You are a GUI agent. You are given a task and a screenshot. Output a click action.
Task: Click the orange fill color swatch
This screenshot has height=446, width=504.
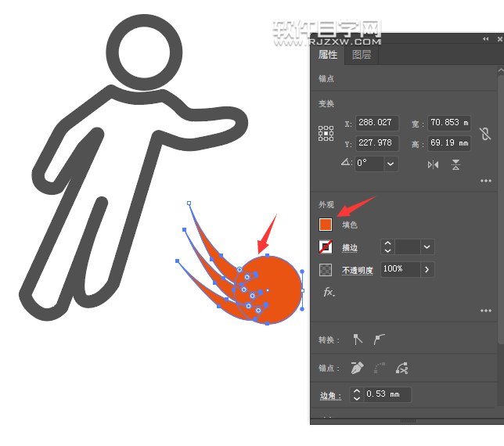tap(326, 225)
